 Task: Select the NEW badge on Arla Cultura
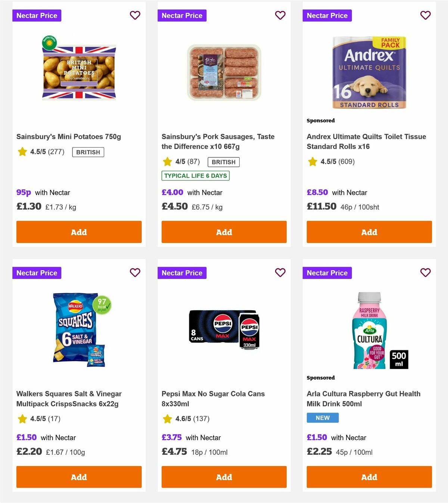pyautogui.click(x=322, y=417)
